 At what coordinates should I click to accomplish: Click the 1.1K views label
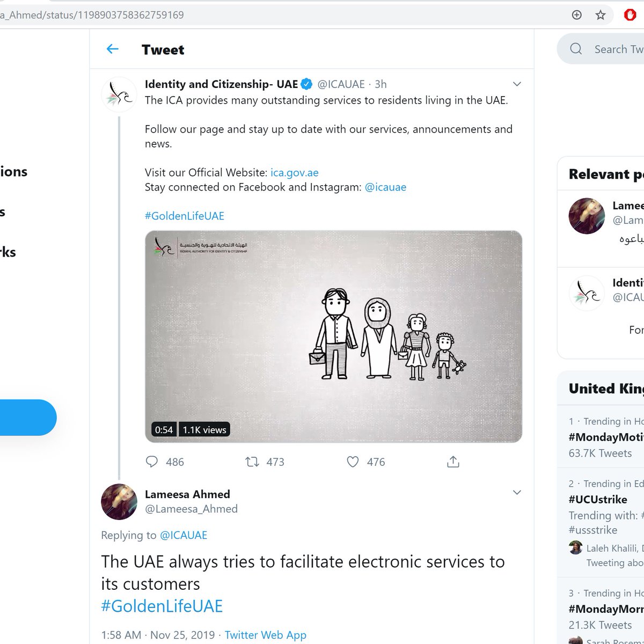(x=204, y=430)
